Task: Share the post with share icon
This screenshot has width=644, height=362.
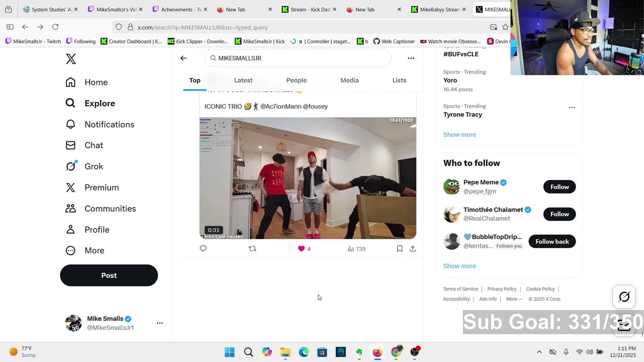Action: [413, 248]
